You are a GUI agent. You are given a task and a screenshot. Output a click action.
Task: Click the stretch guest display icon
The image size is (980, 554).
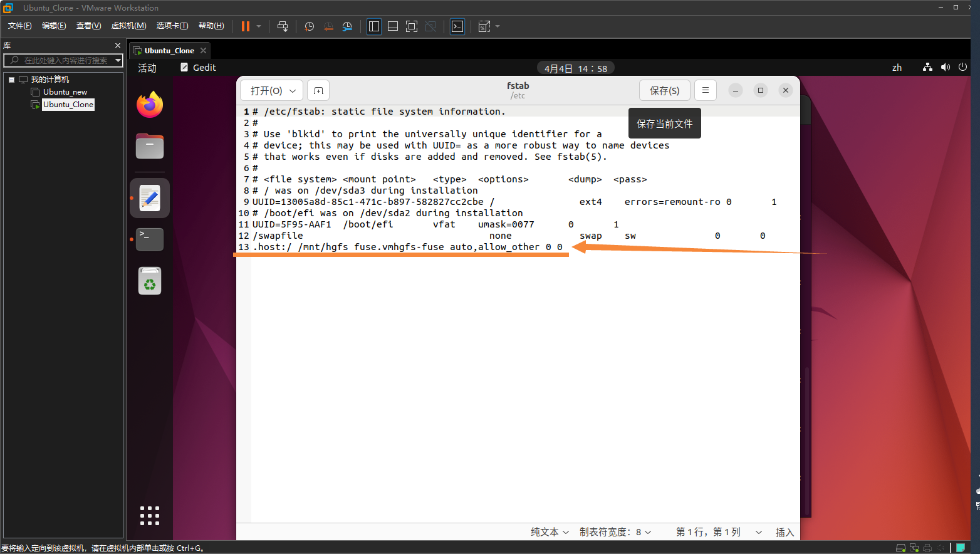(484, 26)
